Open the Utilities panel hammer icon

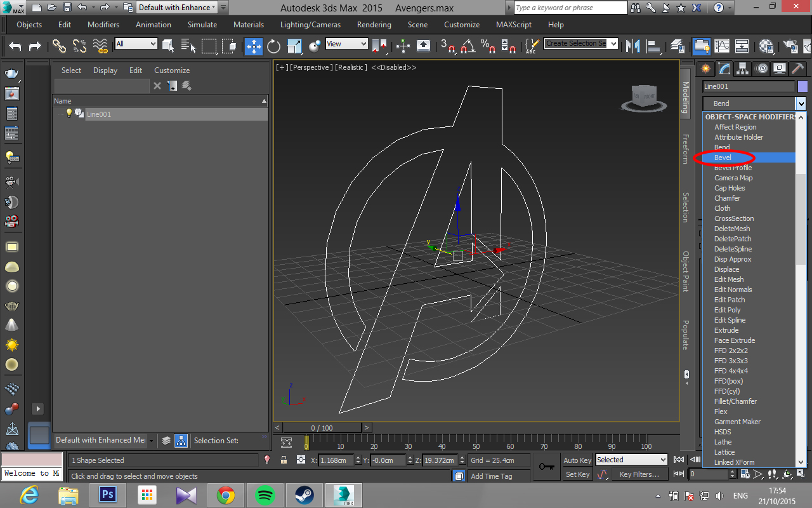click(797, 69)
